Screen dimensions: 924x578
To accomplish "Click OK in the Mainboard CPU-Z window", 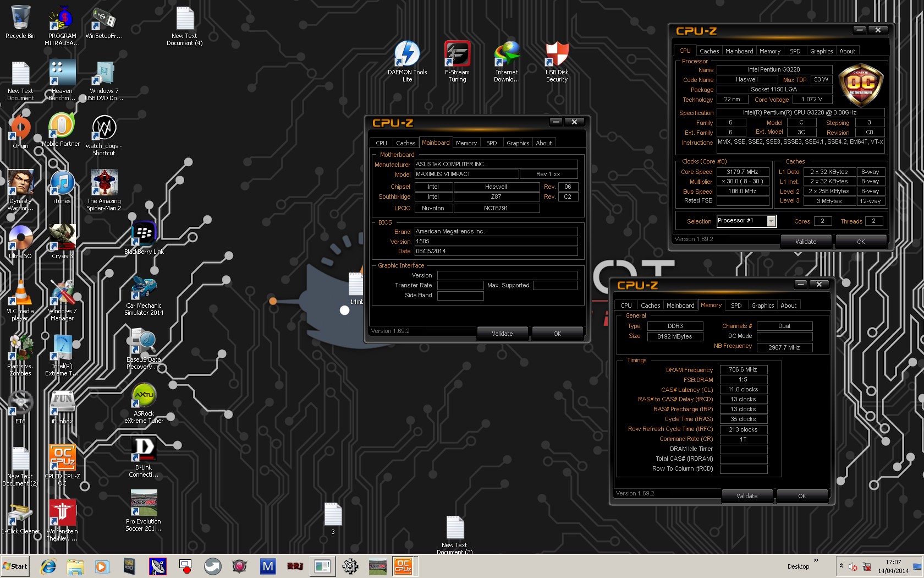I will click(557, 334).
